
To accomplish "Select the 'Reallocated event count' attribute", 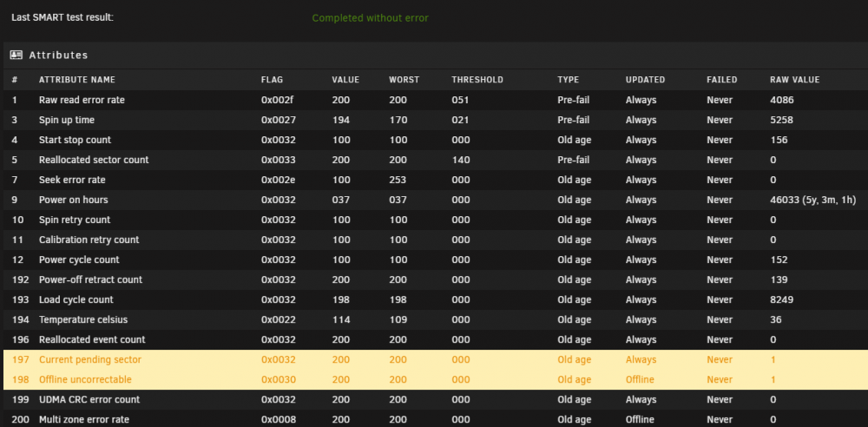I will 92,339.
